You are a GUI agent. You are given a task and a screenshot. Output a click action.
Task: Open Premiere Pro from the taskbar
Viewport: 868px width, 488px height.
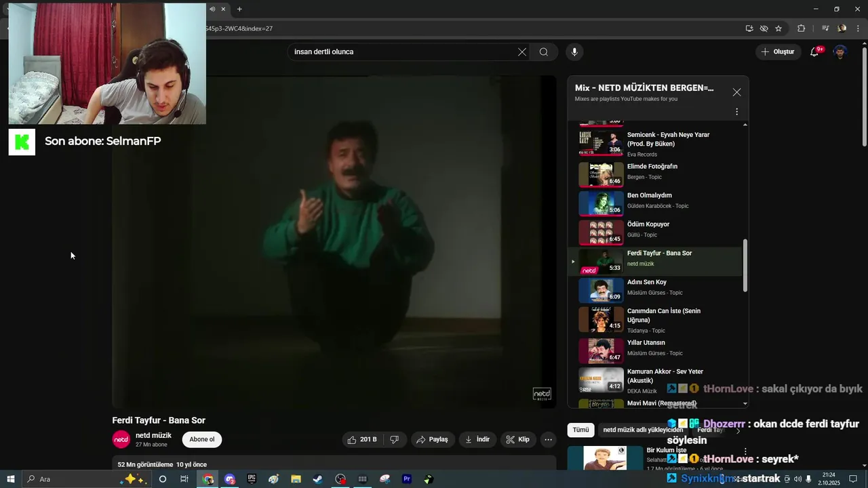(407, 479)
